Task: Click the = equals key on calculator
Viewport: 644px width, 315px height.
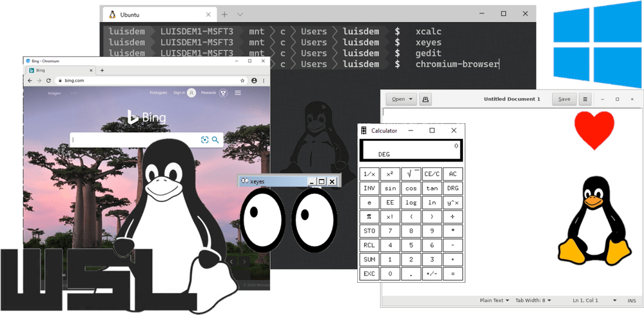Action: click(453, 274)
